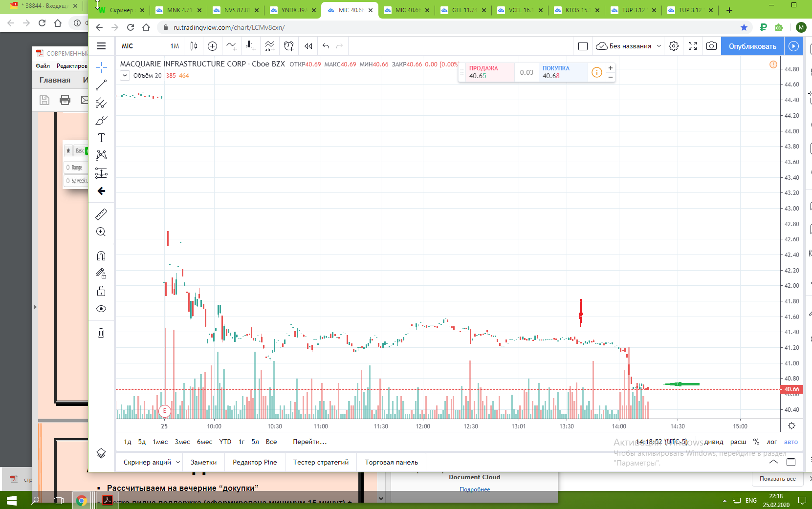Click the "Опубликовать" button
Image resolution: width=812 pixels, height=509 pixels.
point(752,46)
